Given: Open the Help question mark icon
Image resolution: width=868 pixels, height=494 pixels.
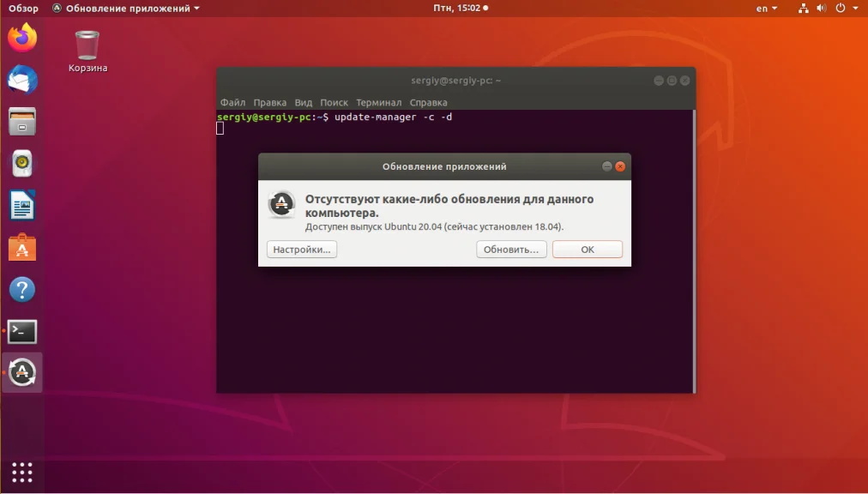Looking at the screenshot, I should click(x=22, y=290).
